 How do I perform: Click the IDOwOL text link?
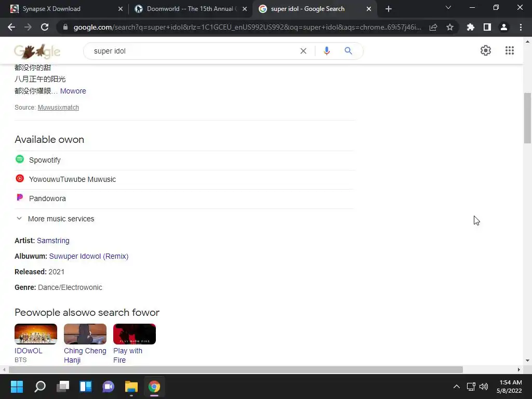[29, 351]
